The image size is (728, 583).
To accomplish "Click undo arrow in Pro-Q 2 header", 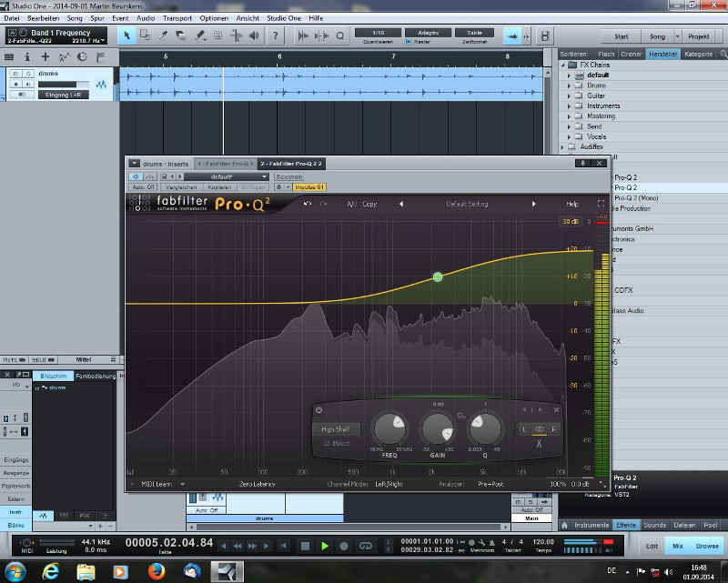I will click(x=308, y=204).
